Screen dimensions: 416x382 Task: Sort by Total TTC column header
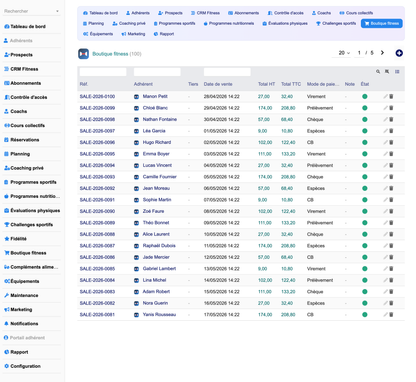(x=291, y=84)
